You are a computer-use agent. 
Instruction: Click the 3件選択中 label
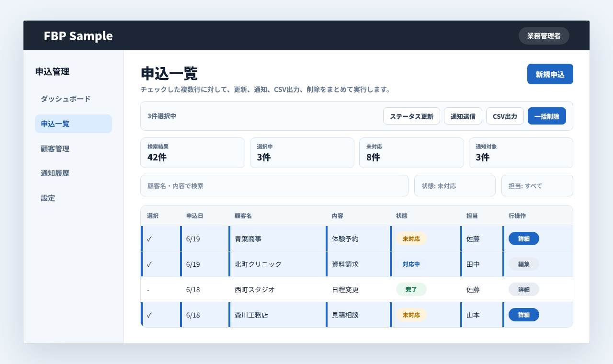tap(162, 116)
